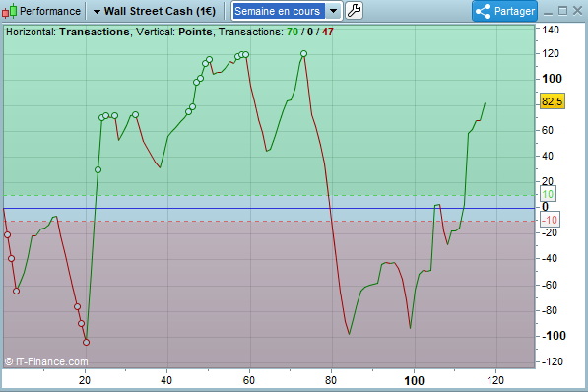The height and width of the screenshot is (392, 588).
Task: Click the -100 label on the vertical axis
Action: pos(554,335)
